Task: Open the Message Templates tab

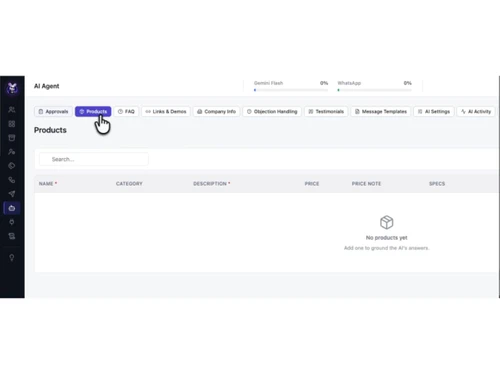Action: (x=381, y=112)
